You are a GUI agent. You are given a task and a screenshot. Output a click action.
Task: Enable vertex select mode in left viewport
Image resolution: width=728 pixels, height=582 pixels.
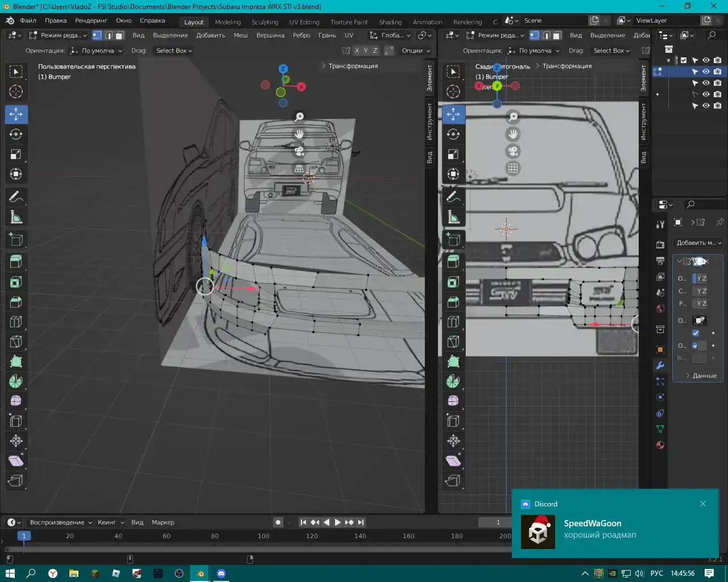(97, 35)
